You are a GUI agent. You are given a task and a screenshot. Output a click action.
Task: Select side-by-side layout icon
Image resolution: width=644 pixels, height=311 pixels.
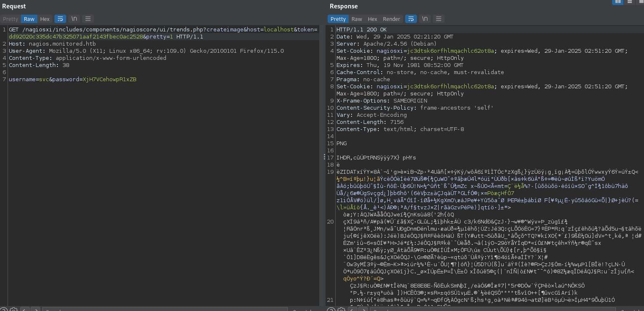coord(618,2)
